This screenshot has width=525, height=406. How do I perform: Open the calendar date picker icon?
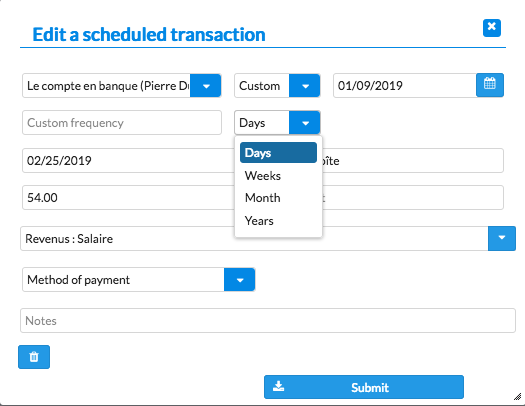[x=490, y=85]
